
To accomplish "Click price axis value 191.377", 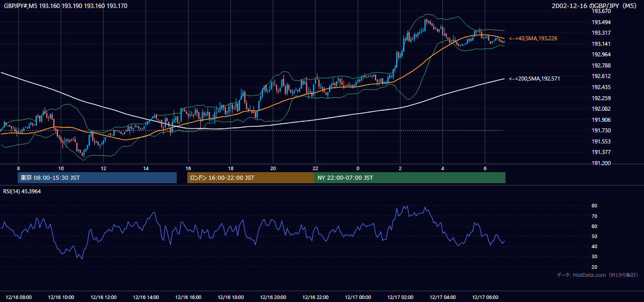I will click(601, 152).
